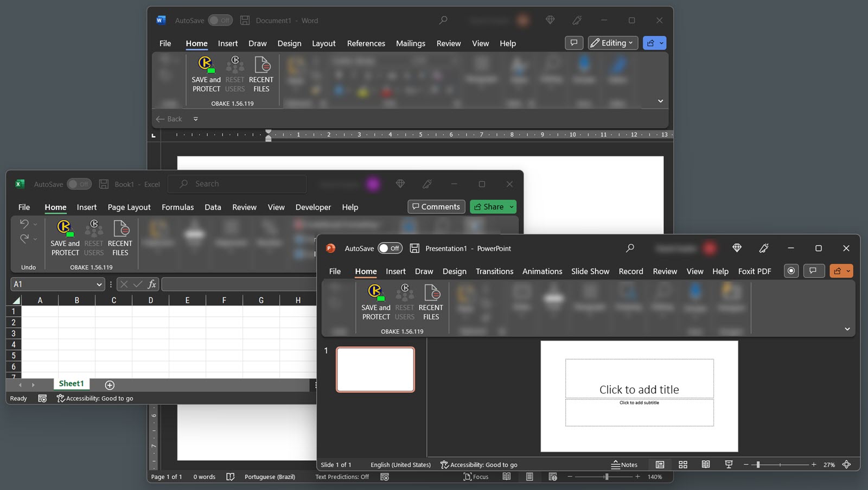The height and width of the screenshot is (490, 868).
Task: Adjust Word zoom slider handle
Action: click(607, 476)
